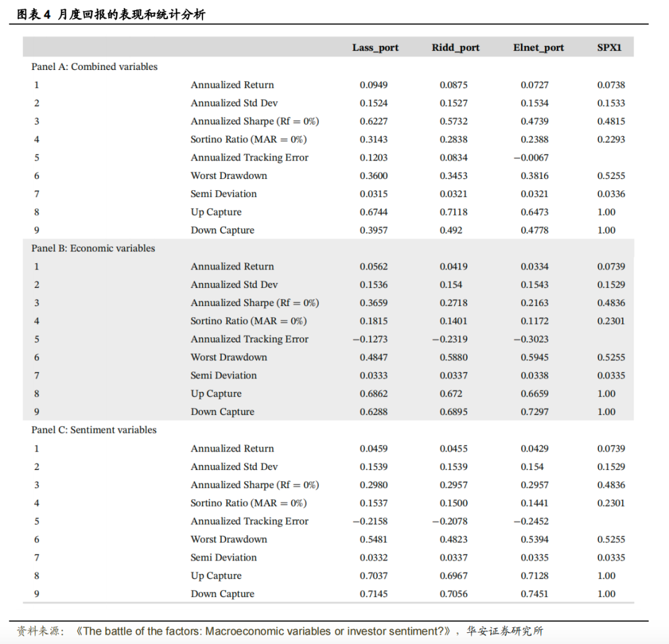The image size is (669, 644).
Task: Select the value 0.0875
Action: (x=453, y=85)
